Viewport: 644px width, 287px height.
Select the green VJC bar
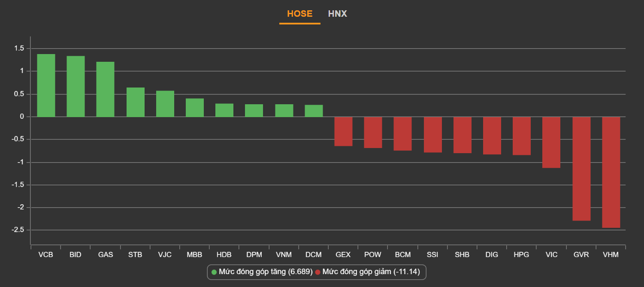(165, 104)
